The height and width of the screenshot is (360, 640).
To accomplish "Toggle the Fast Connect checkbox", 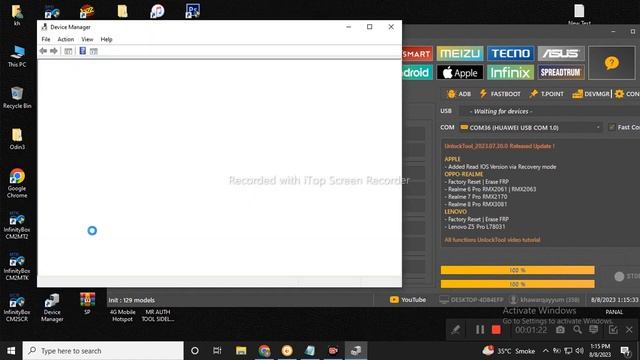I will pos(611,127).
